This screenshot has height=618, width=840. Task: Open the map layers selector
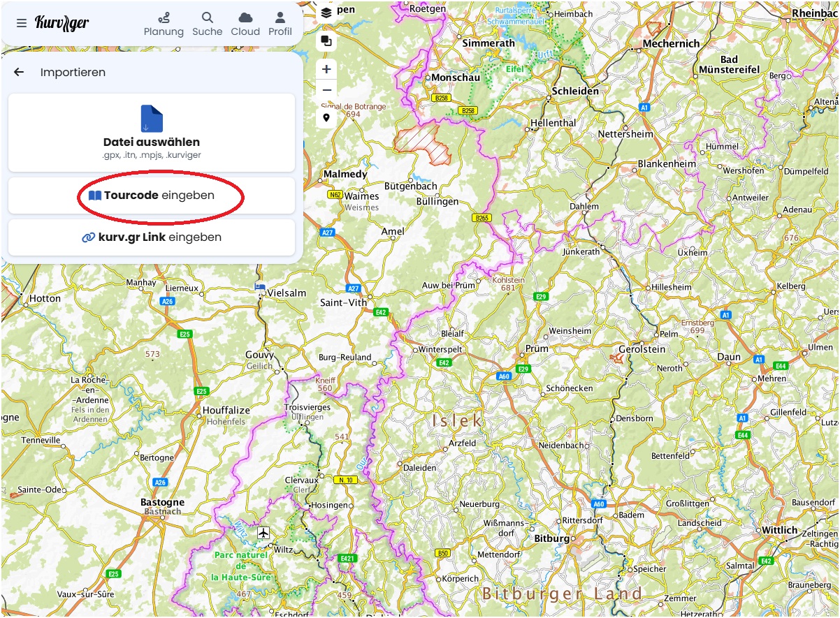(x=326, y=13)
